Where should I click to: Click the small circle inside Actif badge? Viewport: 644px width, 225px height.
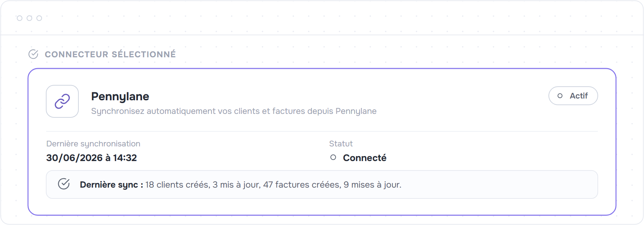(x=560, y=96)
